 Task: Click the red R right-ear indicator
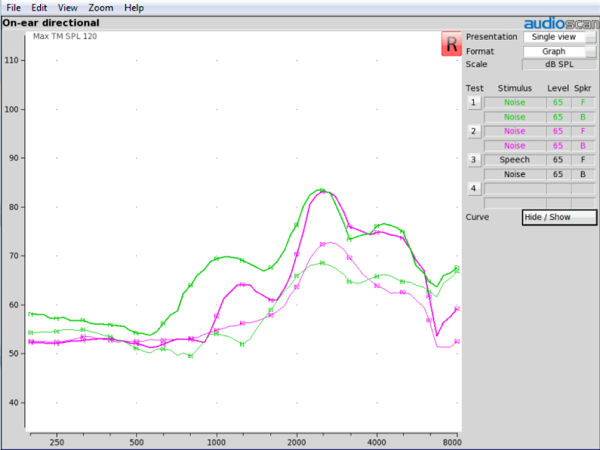pos(451,44)
